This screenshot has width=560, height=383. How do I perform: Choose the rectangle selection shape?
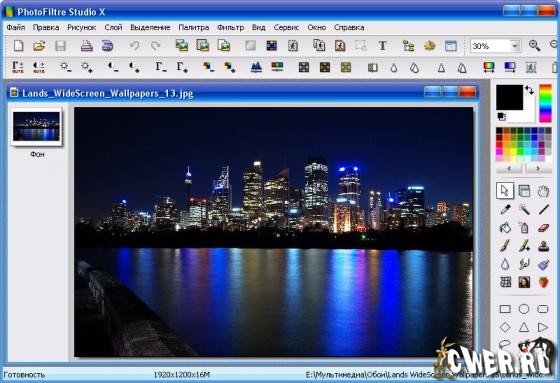(505, 309)
